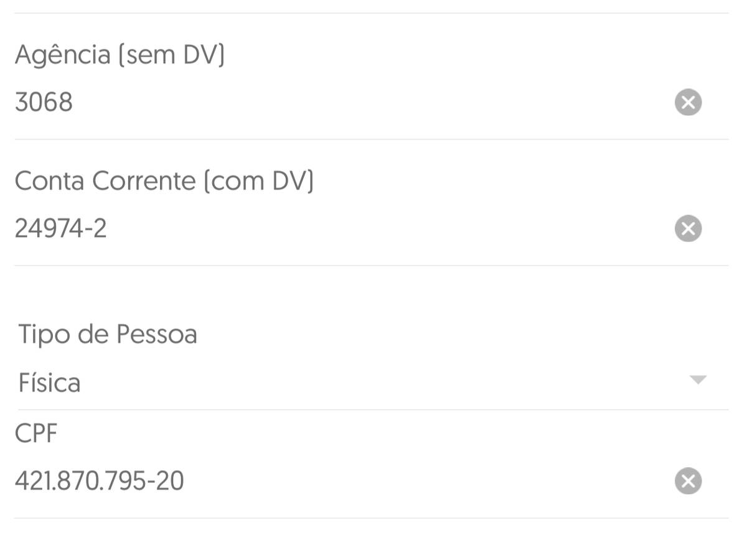The height and width of the screenshot is (560, 747).
Task: Erase the CPF number via X icon
Action: [x=688, y=481]
